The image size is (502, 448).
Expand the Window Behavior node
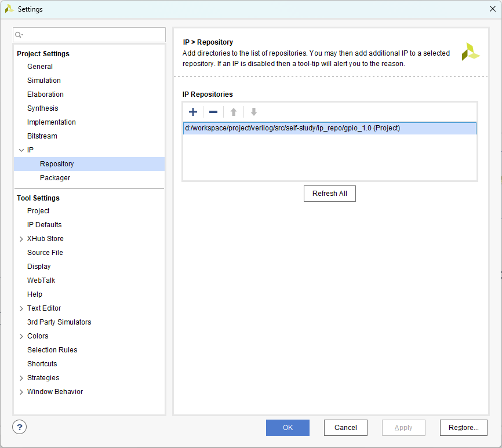[21, 392]
